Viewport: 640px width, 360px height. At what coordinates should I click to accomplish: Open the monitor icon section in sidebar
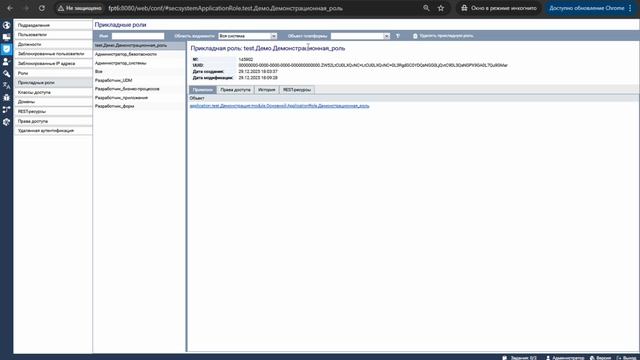coord(6,37)
